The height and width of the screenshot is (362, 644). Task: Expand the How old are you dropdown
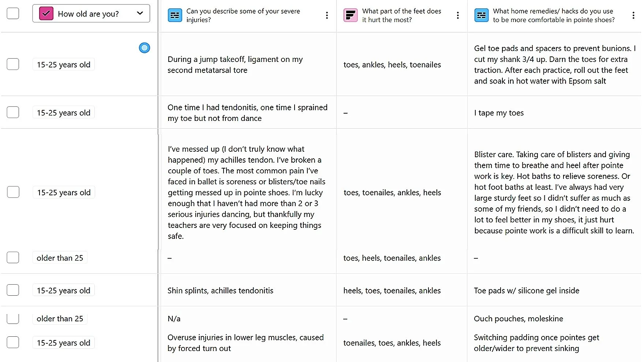[x=91, y=14]
